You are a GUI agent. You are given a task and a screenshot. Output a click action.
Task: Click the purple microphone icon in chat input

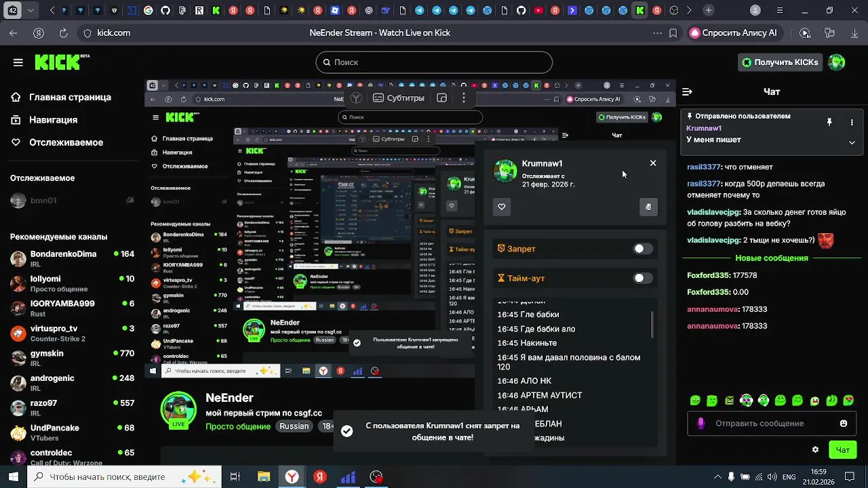point(701,424)
